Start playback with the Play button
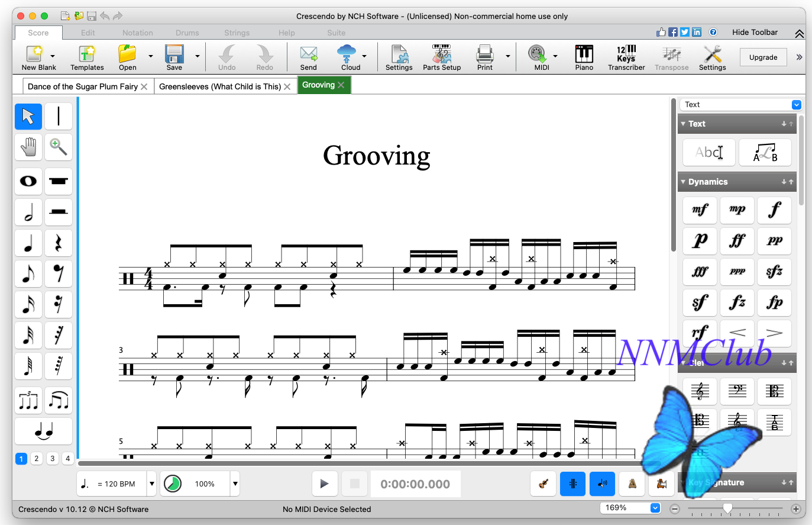The image size is (812, 525). point(324,484)
